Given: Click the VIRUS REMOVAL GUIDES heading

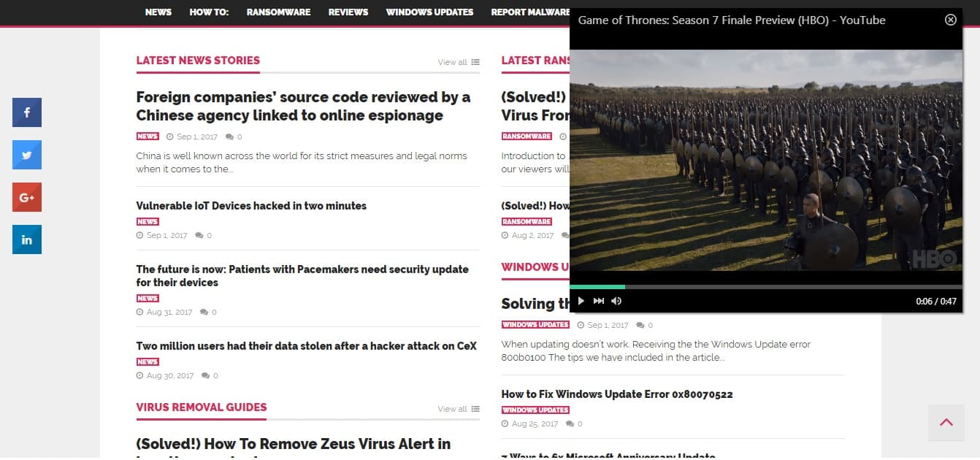Looking at the screenshot, I should 202,407.
